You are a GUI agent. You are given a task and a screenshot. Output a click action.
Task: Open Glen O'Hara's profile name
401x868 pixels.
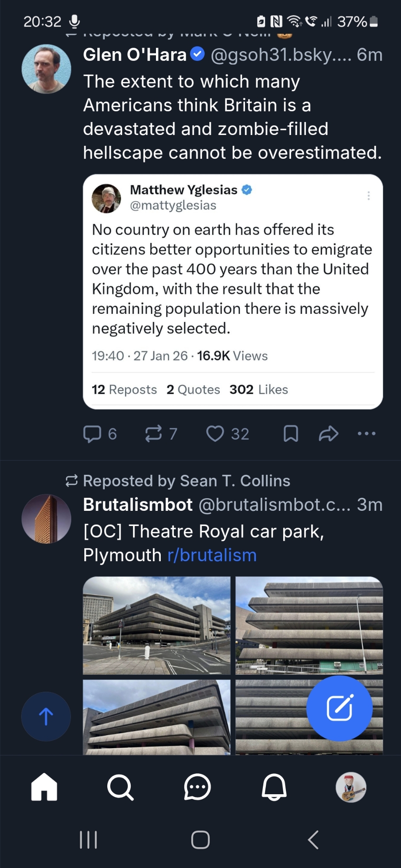click(135, 55)
